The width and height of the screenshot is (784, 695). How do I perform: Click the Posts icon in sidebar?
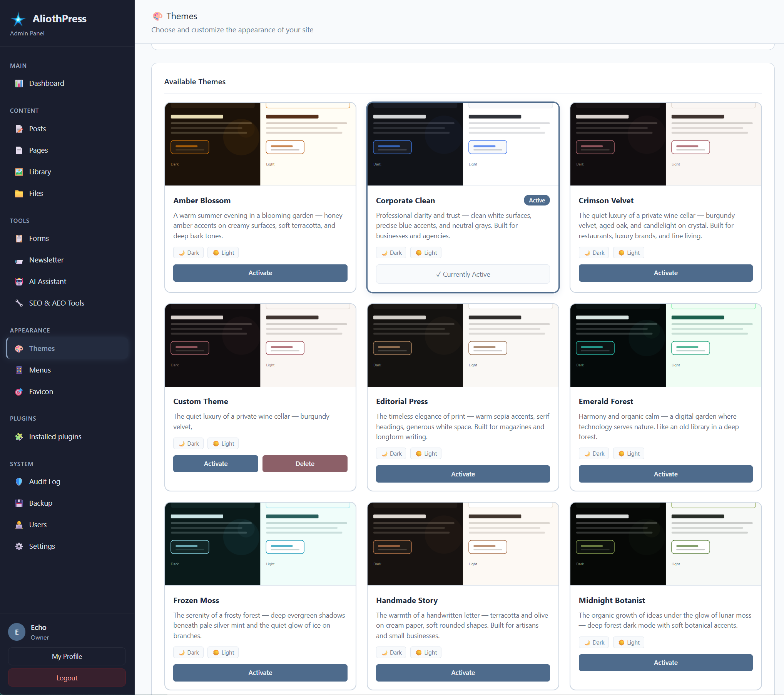tap(19, 129)
